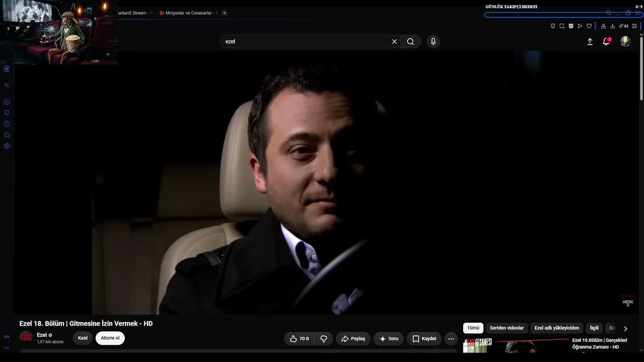
Task: Open the percent deals icon in sidebar
Action: point(7,85)
